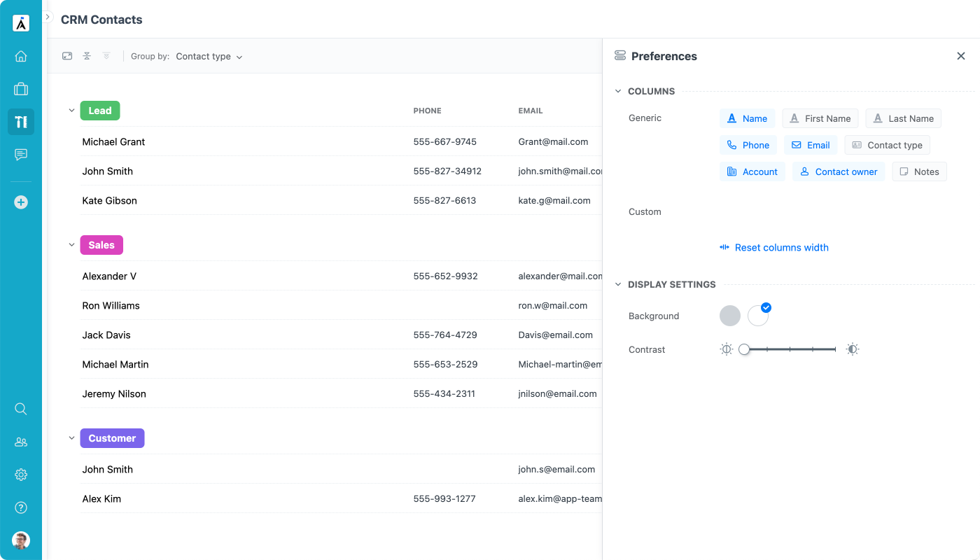Open the team members icon
The height and width of the screenshot is (560, 980).
21,442
